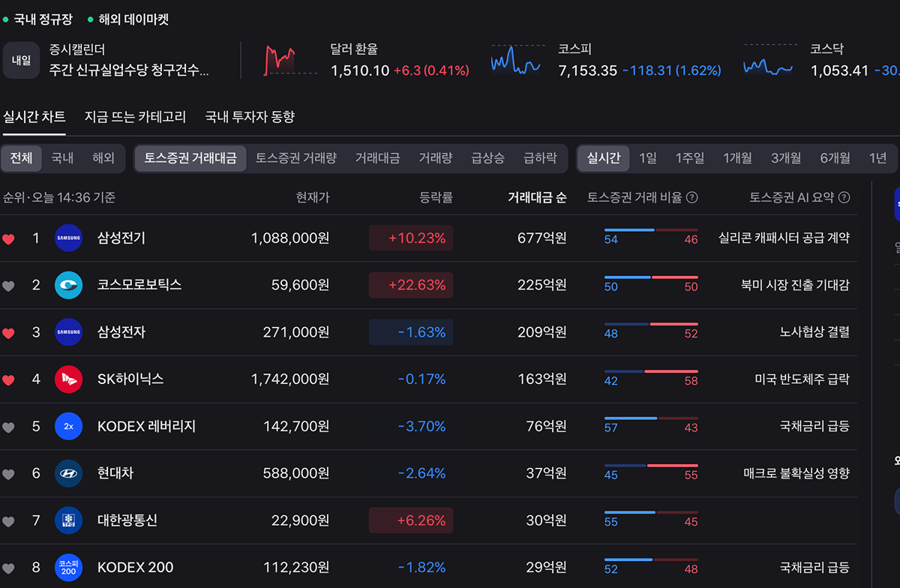Screen dimensions: 900x588
Task: Select 6개월 time period
Action: click(x=835, y=158)
